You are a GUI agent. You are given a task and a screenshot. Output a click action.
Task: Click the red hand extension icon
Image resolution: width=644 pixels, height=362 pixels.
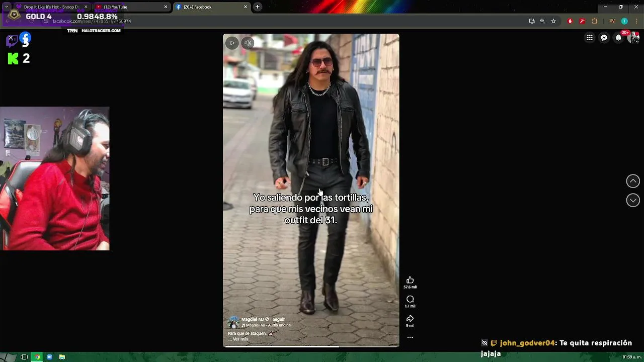point(570,21)
